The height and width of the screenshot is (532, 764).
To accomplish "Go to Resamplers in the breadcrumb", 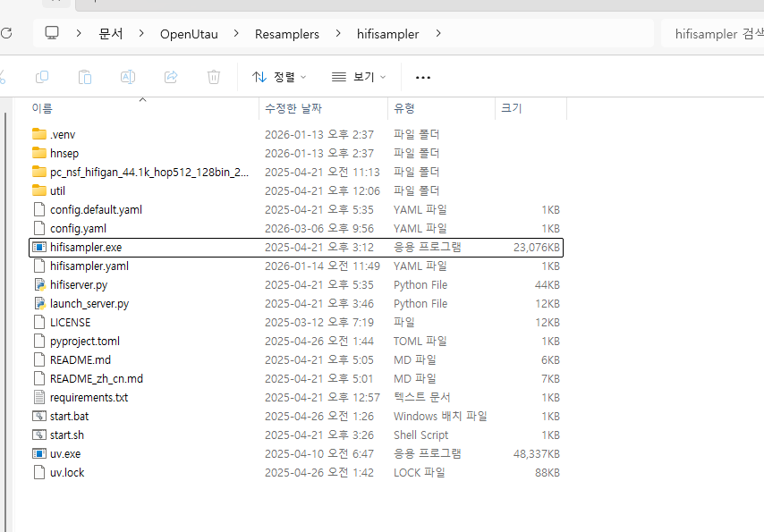I will click(x=287, y=34).
